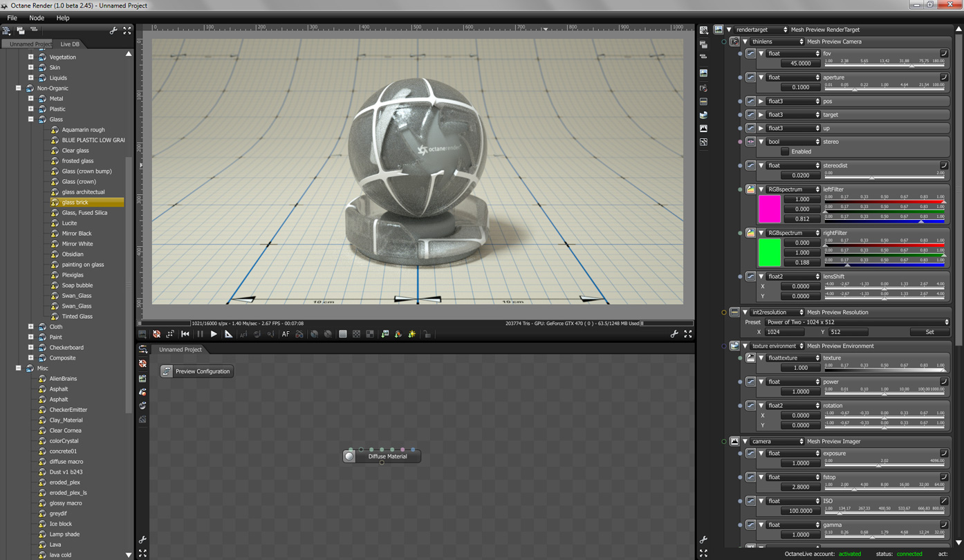Click the fov curve icon on the right
Screen dimensions: 964x560
click(x=944, y=53)
